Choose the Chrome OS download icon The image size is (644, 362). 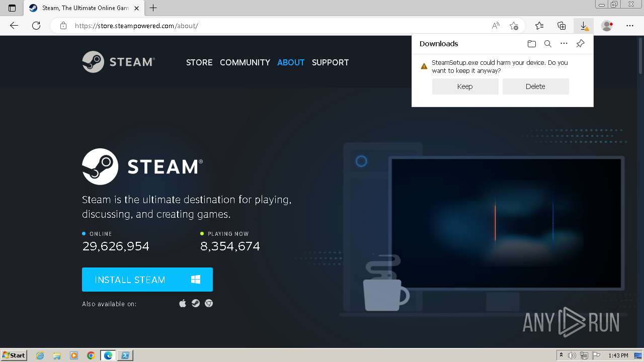[209, 303]
